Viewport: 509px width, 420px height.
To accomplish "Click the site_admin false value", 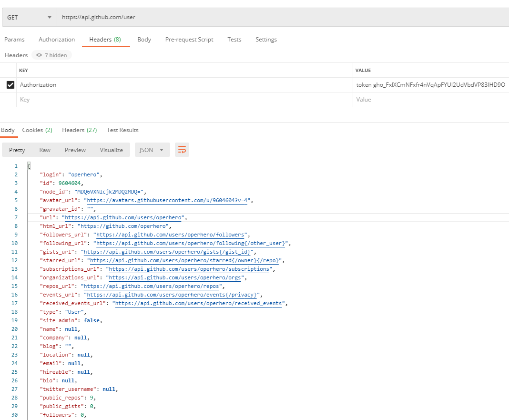I will tap(92, 321).
